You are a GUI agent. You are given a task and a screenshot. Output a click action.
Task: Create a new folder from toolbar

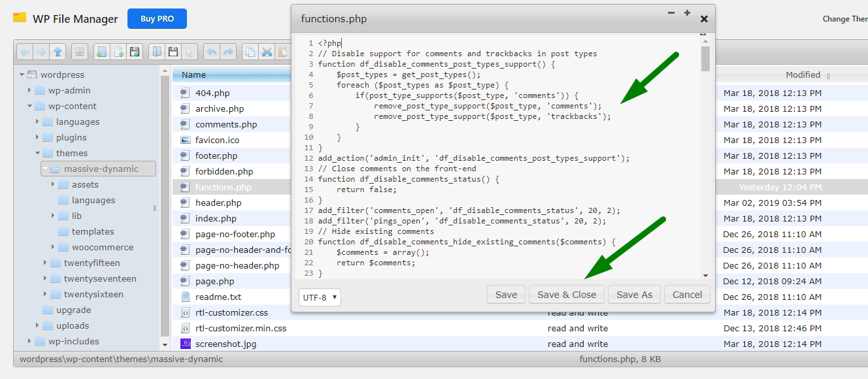pos(102,52)
